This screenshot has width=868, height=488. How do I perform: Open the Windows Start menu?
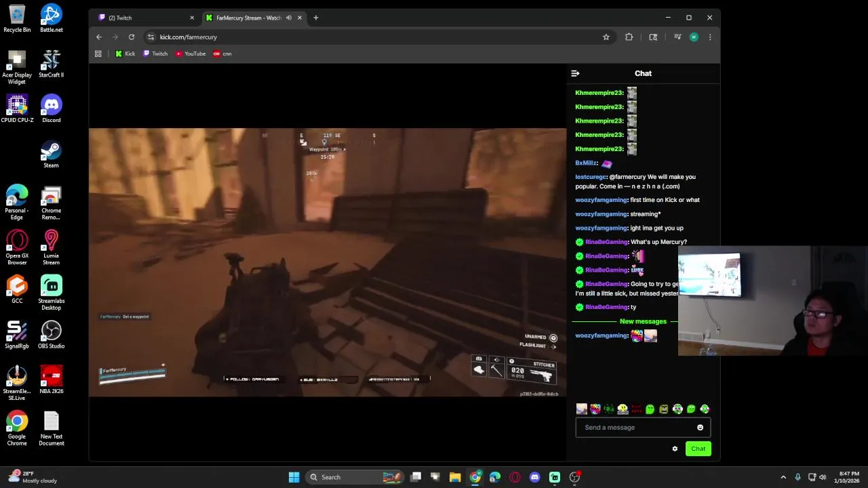294,477
